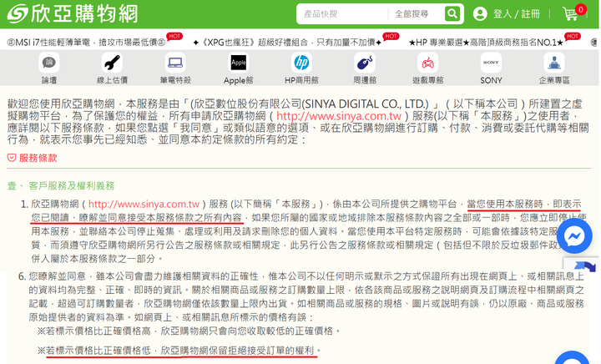Open the shopping cart icon
This screenshot has height=364, width=601.
pos(570,14)
